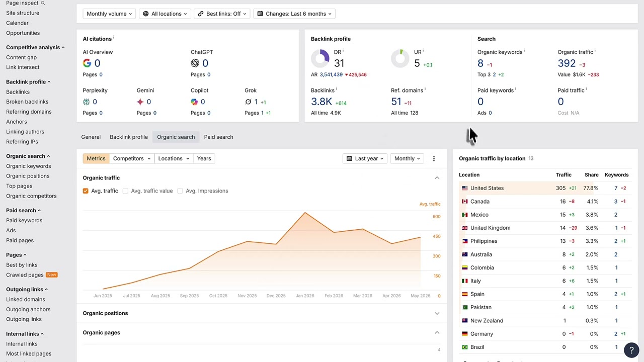Click the search icon next to Page inspect
The width and height of the screenshot is (644, 362).
tap(43, 3)
